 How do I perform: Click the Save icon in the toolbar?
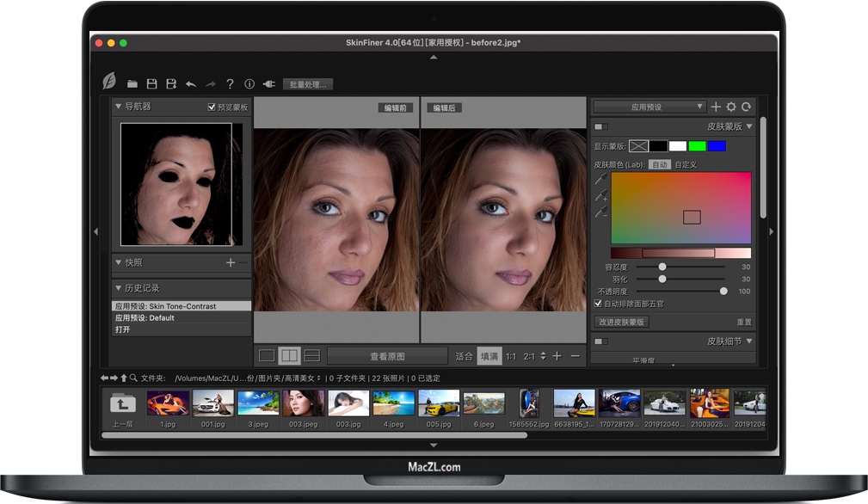pos(151,83)
